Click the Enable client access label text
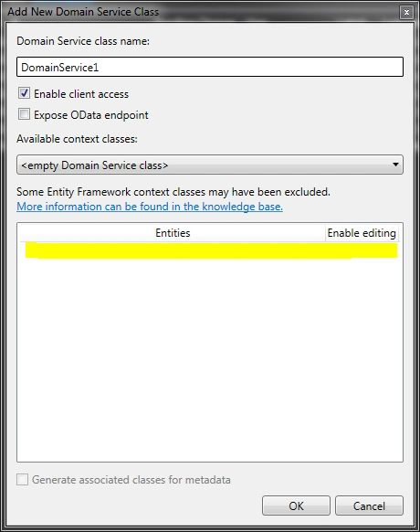The height and width of the screenshot is (532, 420). [81, 94]
